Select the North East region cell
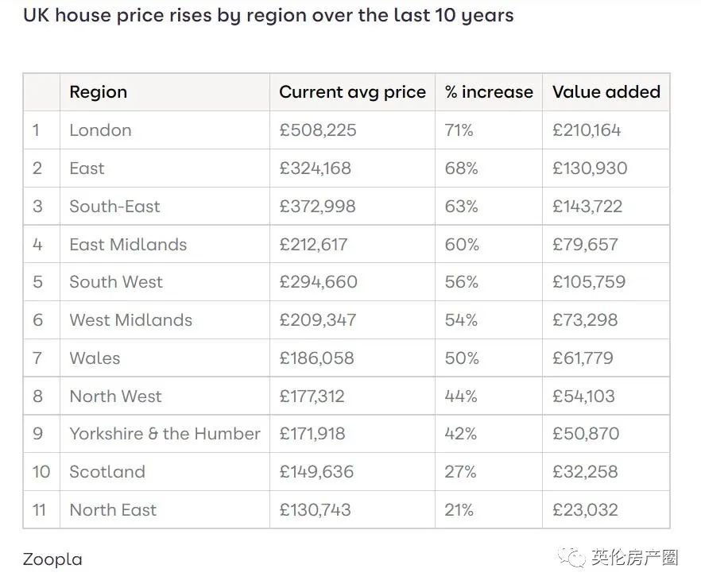Image resolution: width=701 pixels, height=588 pixels. click(x=113, y=510)
